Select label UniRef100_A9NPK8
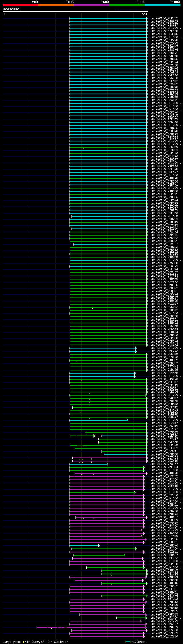 tap(164, 56)
